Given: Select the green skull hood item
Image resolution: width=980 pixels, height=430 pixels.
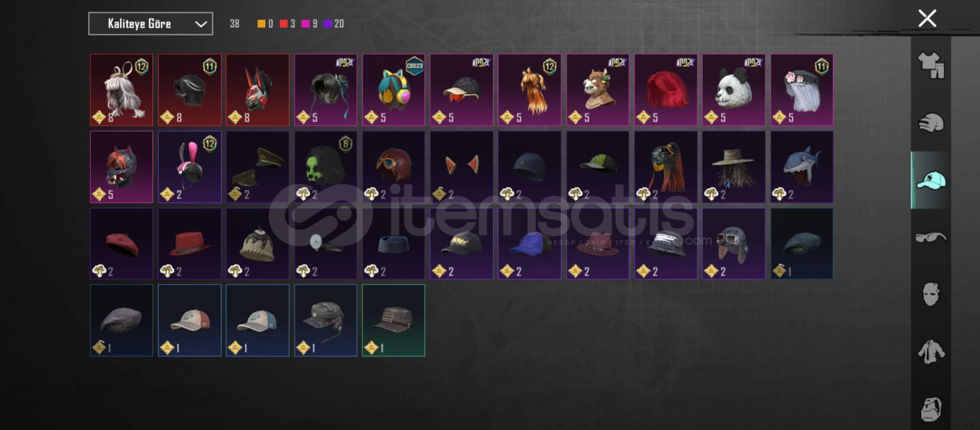Looking at the screenshot, I should click(x=325, y=167).
